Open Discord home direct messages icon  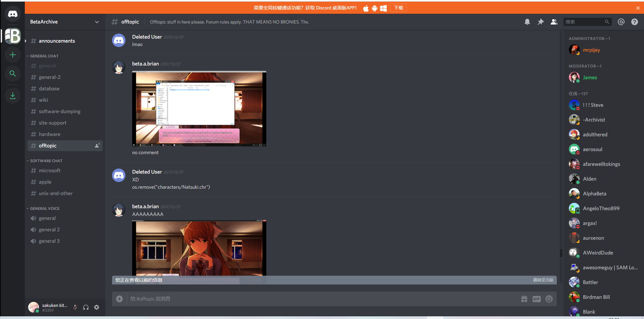(13, 14)
